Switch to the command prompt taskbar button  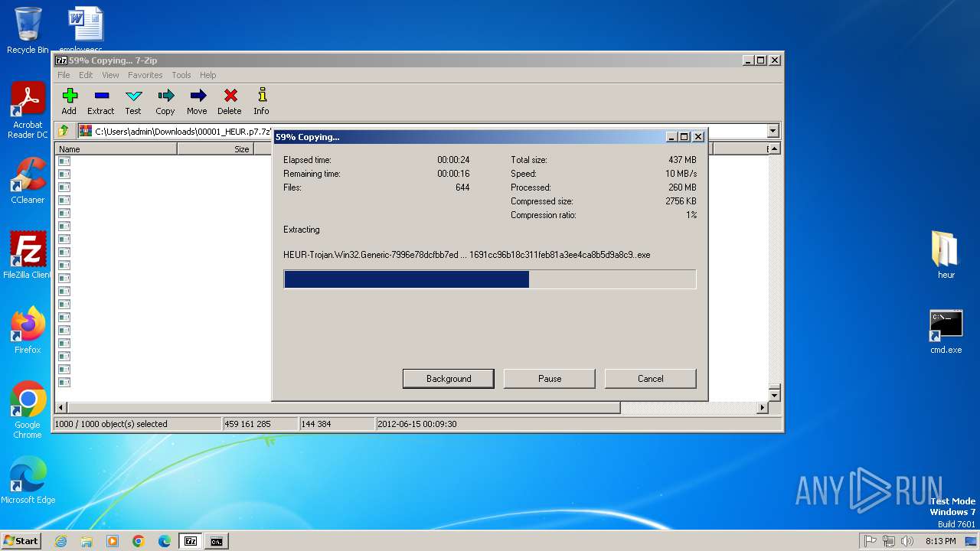pos(217,541)
